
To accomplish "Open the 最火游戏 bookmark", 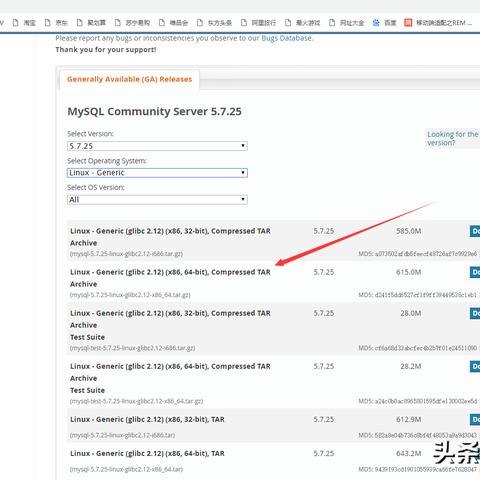I will pyautogui.click(x=303, y=23).
